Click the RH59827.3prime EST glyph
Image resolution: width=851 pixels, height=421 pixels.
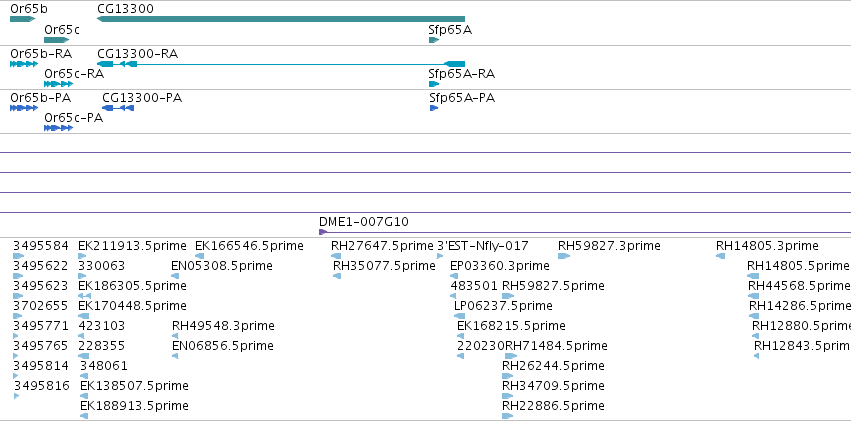pos(564,256)
